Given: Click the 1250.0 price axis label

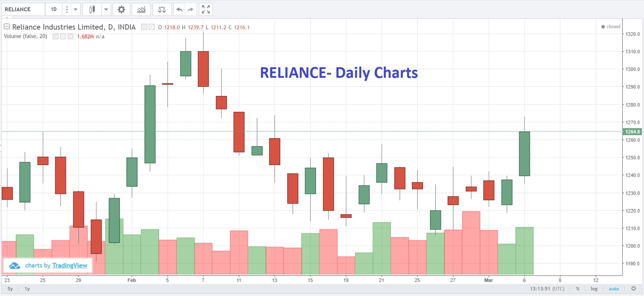Looking at the screenshot, I should 633,158.
